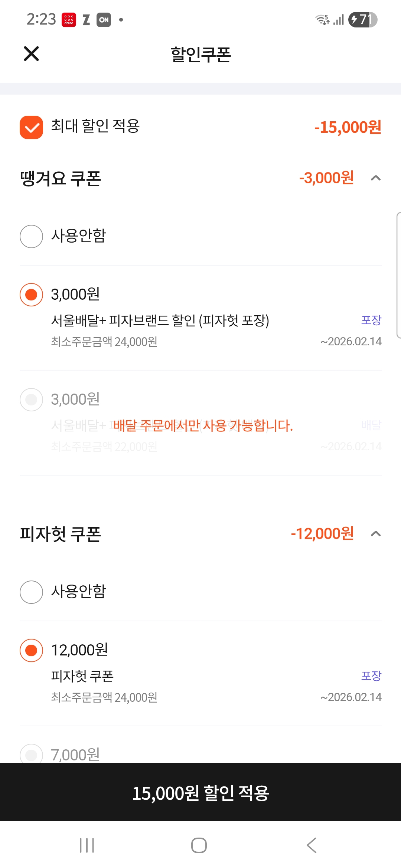Viewport: 401px width, 868px height.
Task: Tap the Android home button icon
Action: (199, 845)
